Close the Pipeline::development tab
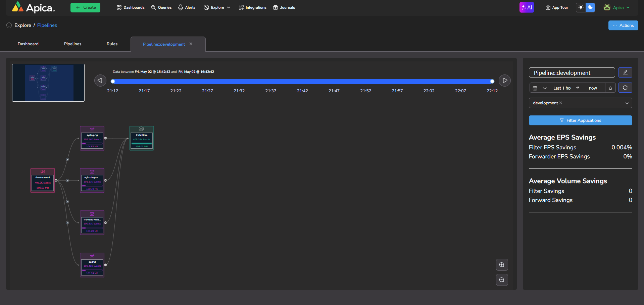Viewport: 644px width, 305px height. (x=191, y=44)
